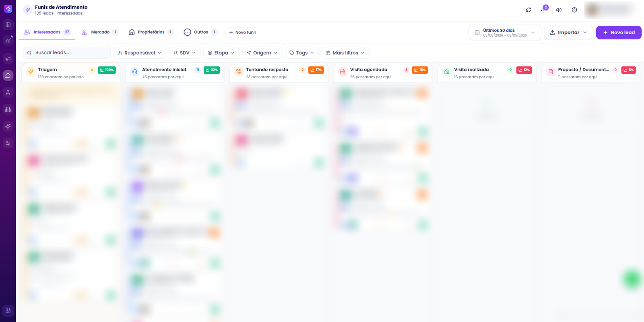Click the image icon at the sidebar bottom
The width and height of the screenshot is (644, 322).
tap(8, 311)
